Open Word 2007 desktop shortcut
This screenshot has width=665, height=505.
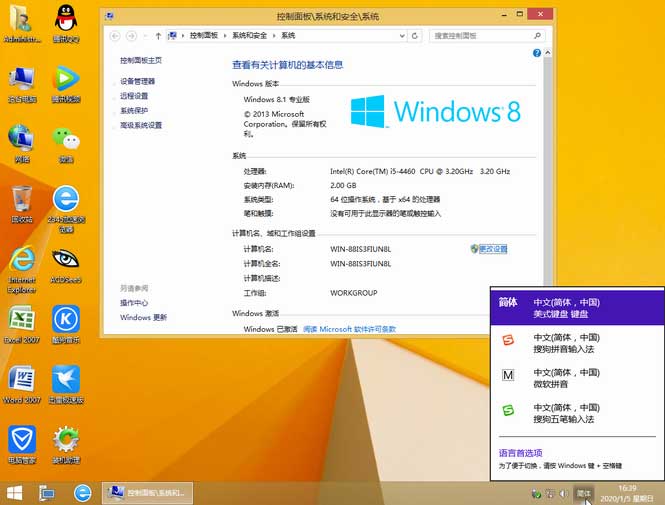[x=22, y=385]
